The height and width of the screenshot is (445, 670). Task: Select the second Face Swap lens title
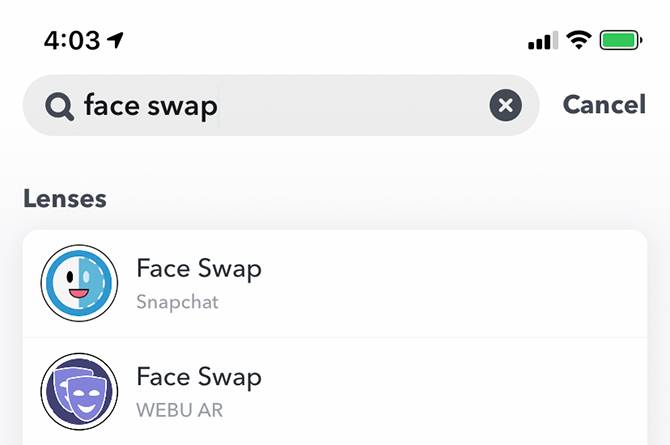(x=199, y=377)
